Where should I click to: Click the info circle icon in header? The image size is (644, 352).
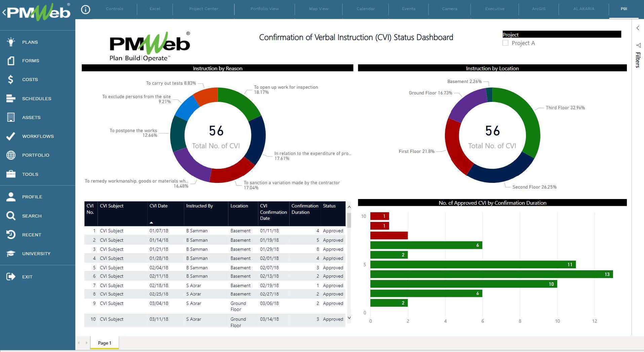(86, 10)
